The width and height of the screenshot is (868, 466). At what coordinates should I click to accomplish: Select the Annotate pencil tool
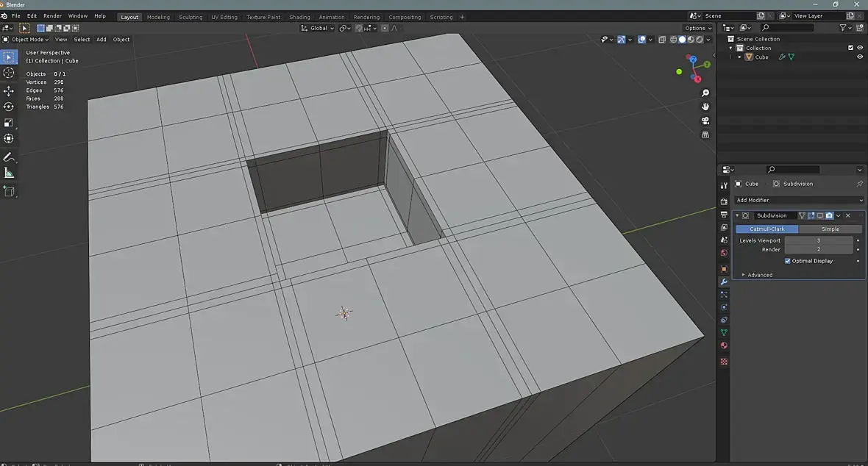coord(9,157)
